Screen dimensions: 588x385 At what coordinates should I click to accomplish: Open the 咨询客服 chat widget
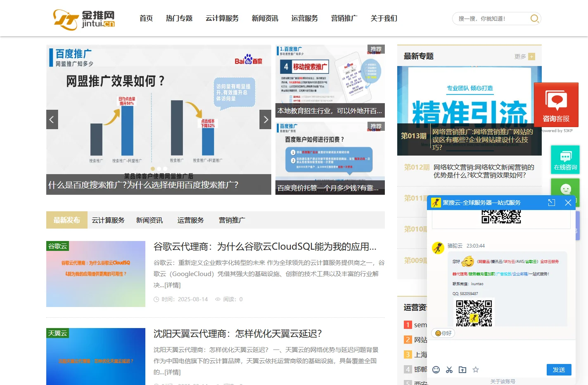point(556,105)
